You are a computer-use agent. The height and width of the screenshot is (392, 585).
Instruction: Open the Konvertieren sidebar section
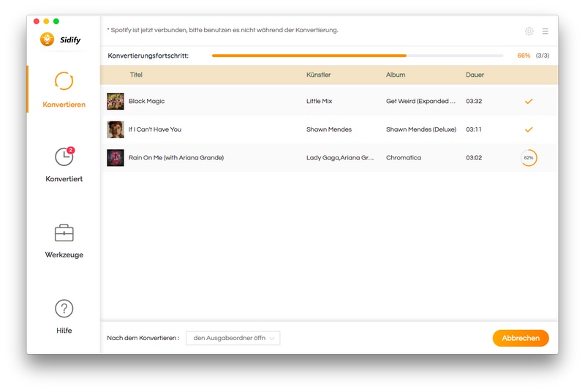pos(64,89)
